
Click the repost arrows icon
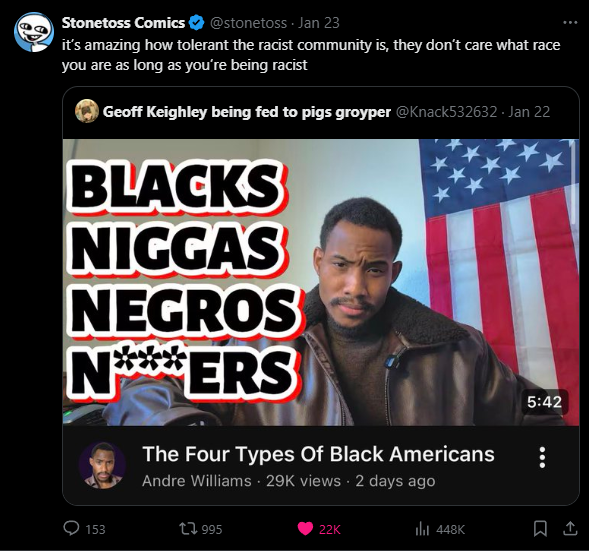pyautogui.click(x=187, y=529)
